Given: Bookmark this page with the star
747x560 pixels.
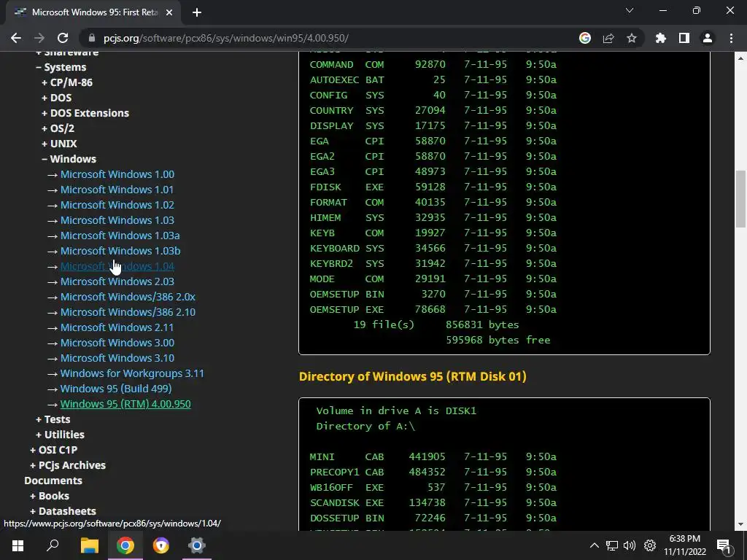Looking at the screenshot, I should [632, 38].
